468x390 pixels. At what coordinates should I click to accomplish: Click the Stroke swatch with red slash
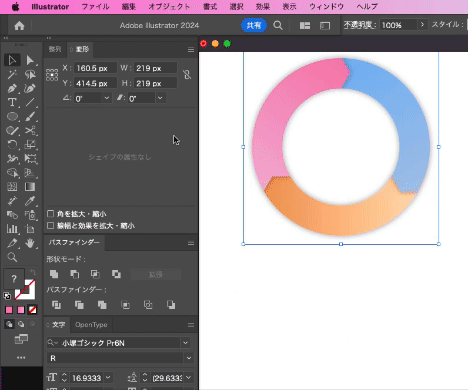point(25,290)
